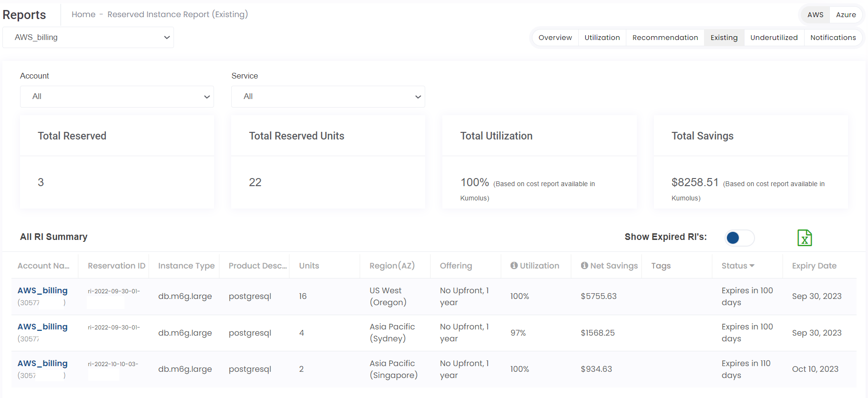Open AWS_billing account in Singapore row
Viewport: 868px width, 398px height.
click(42, 363)
